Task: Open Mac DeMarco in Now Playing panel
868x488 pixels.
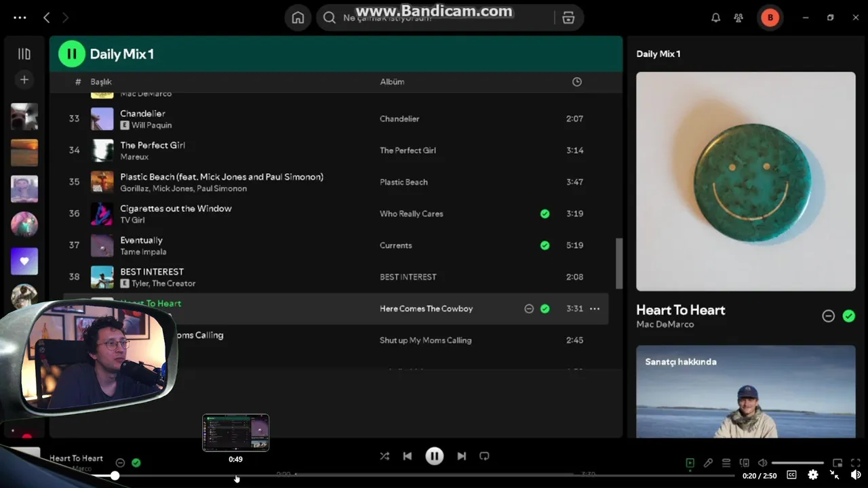Action: 665,325
